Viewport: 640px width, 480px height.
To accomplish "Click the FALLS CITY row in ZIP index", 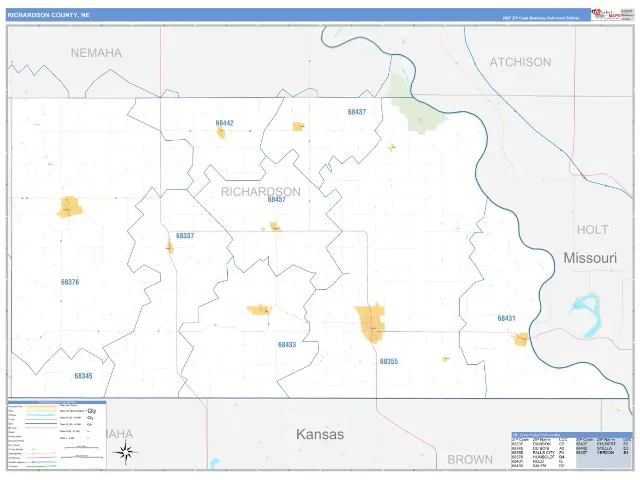I will point(538,453).
